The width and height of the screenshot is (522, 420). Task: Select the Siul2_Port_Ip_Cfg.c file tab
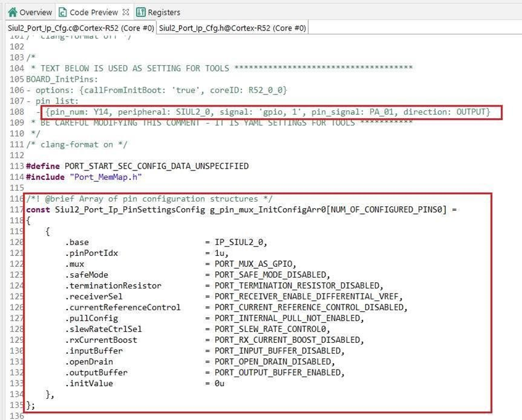pyautogui.click(x=81, y=28)
